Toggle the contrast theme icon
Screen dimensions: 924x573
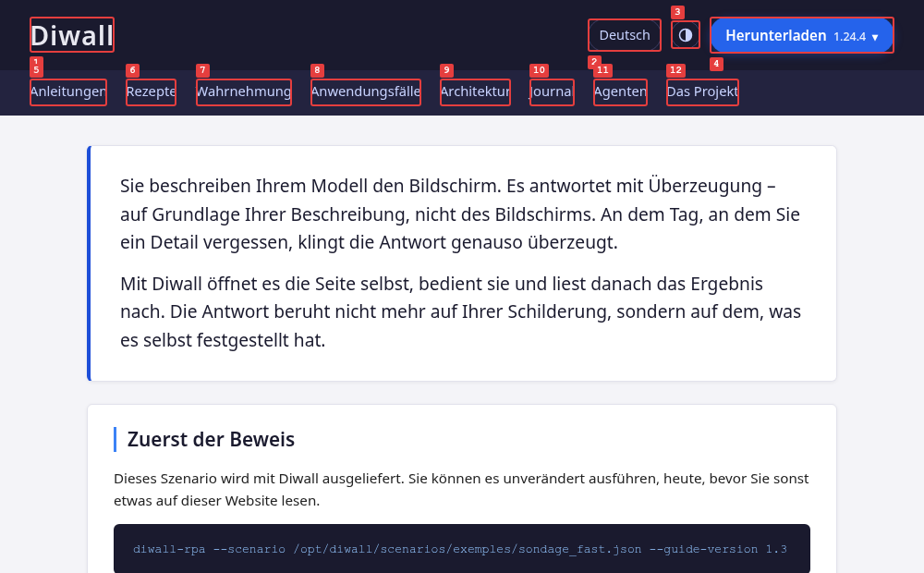pos(686,35)
